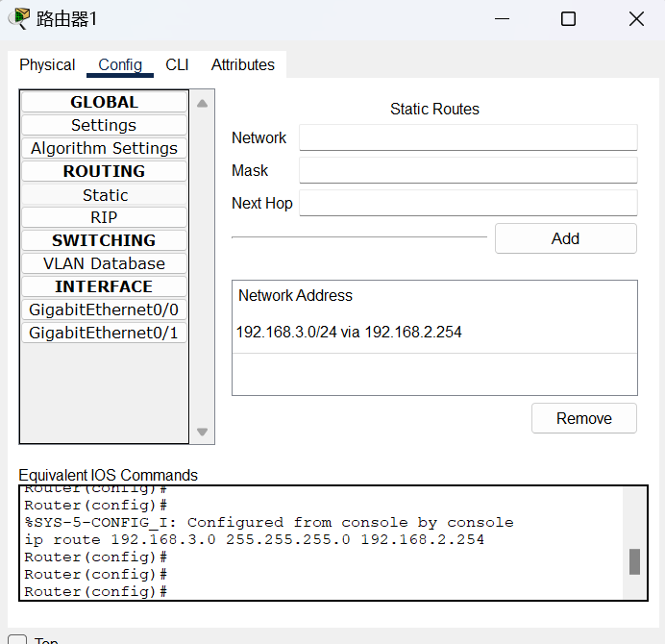The width and height of the screenshot is (665, 644).
Task: Open VLAN Database under Switching
Action: tap(104, 263)
